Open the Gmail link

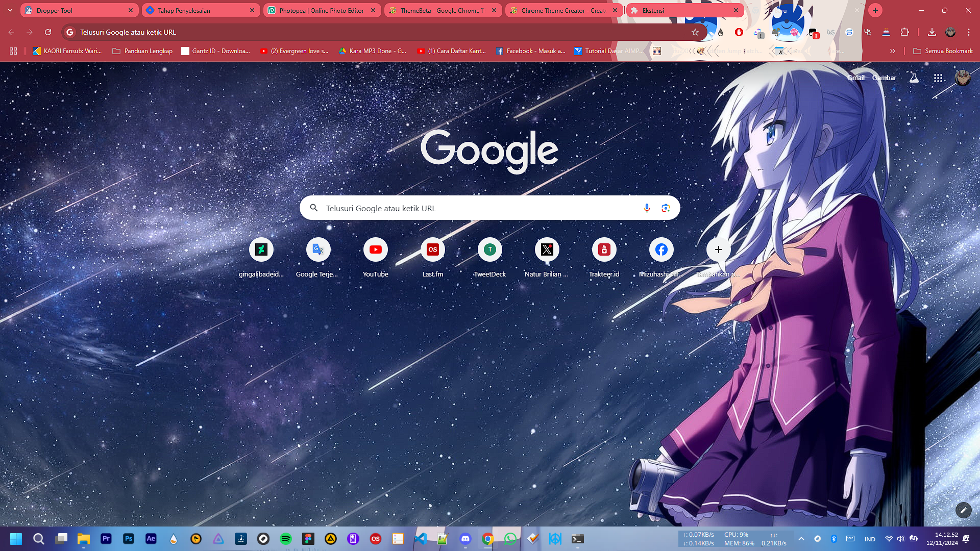[855, 78]
